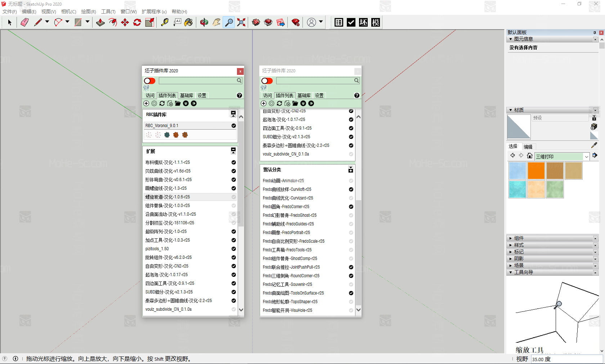The width and height of the screenshot is (605, 364).
Task: Open the Extension Manager ruby gem icon
Action: [x=296, y=22]
